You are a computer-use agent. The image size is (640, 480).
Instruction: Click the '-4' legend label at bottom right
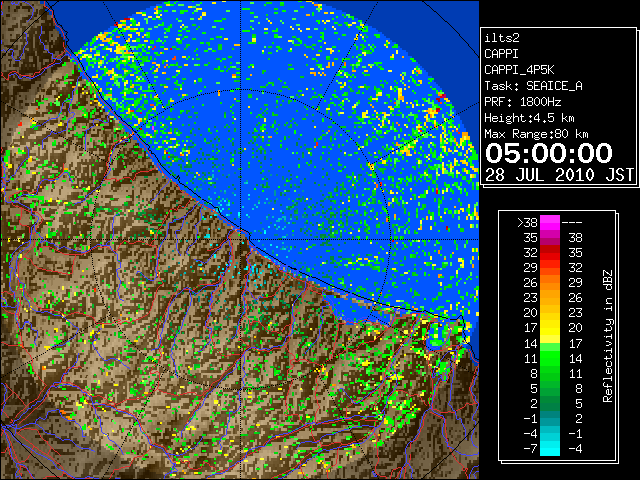click(575, 449)
